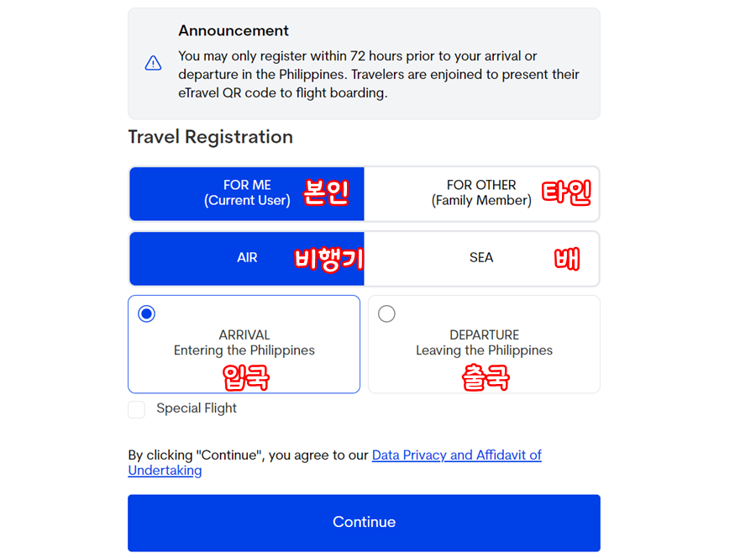This screenshot has height=558, width=756.
Task: Switch to FOR OTHER (Family Member)
Action: (481, 193)
